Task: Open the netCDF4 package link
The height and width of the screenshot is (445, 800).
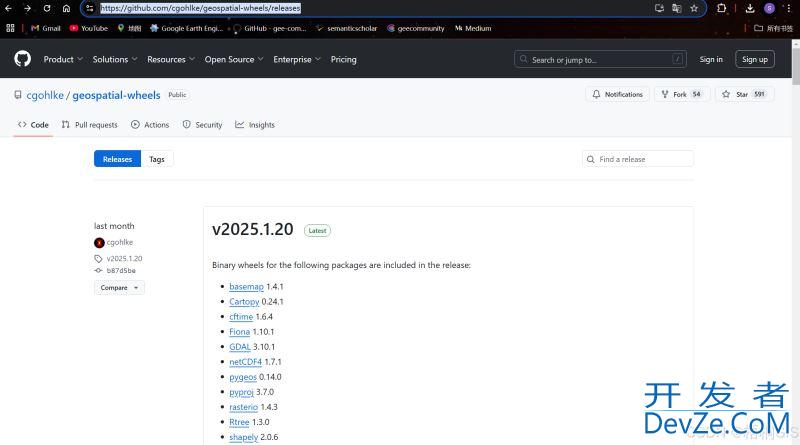Action: [x=245, y=362]
